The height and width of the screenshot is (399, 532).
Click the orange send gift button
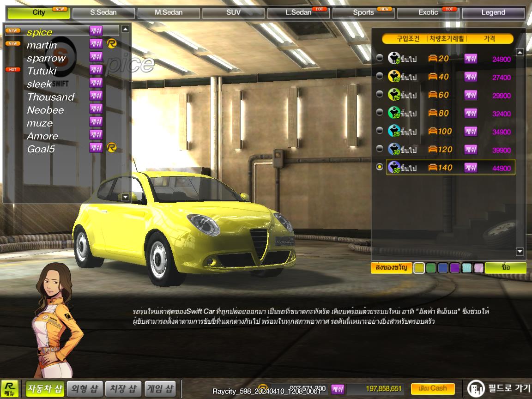click(391, 268)
